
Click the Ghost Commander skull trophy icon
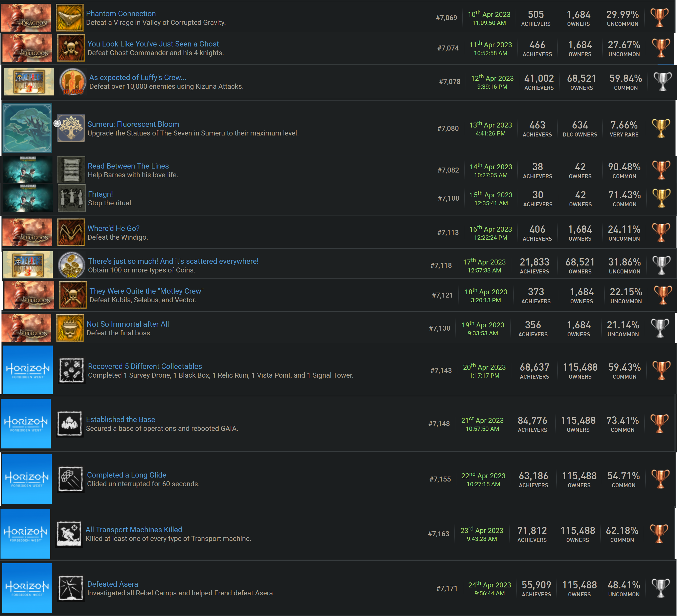tap(71, 48)
